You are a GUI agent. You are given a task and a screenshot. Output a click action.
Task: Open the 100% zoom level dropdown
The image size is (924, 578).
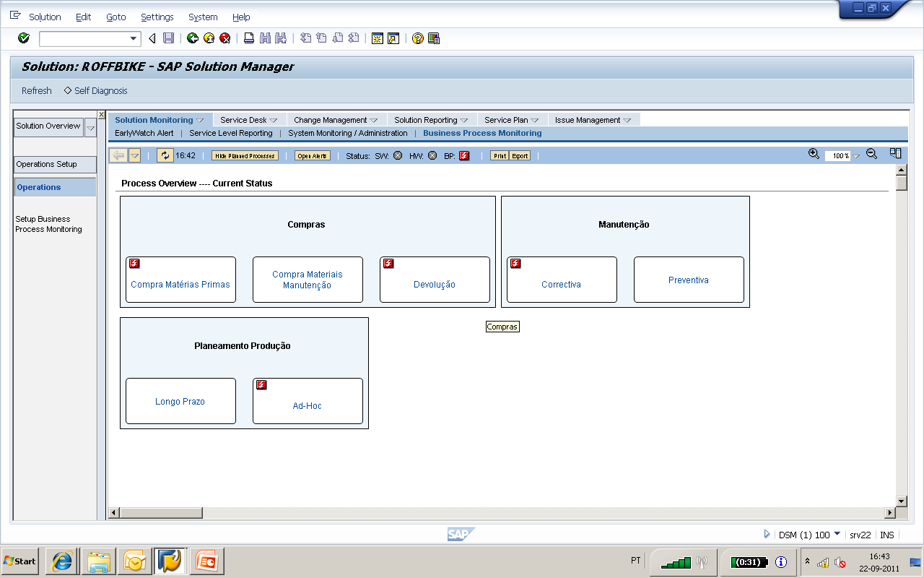coord(856,157)
